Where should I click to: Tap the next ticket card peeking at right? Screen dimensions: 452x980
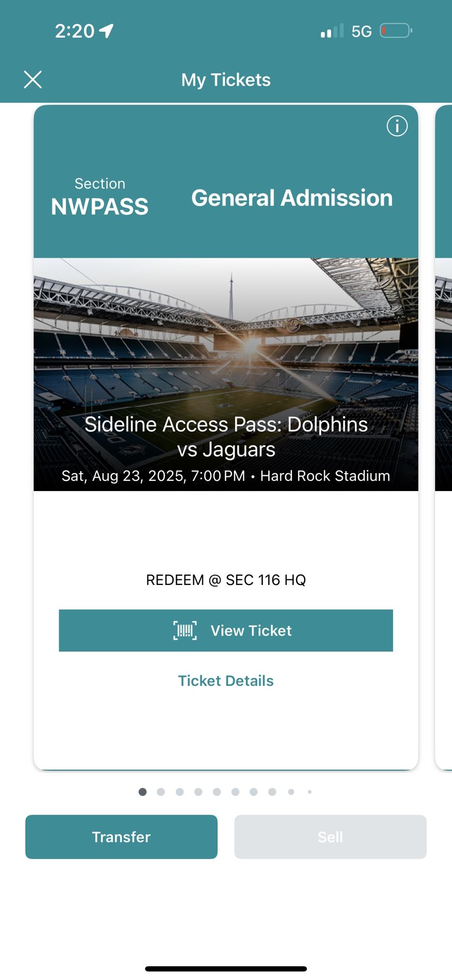(x=443, y=434)
